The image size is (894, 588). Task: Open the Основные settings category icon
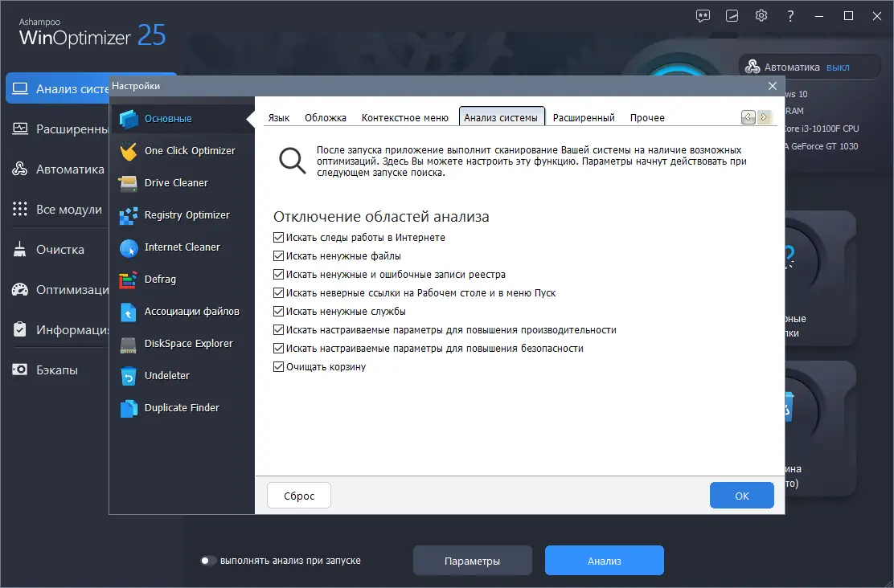coord(129,119)
